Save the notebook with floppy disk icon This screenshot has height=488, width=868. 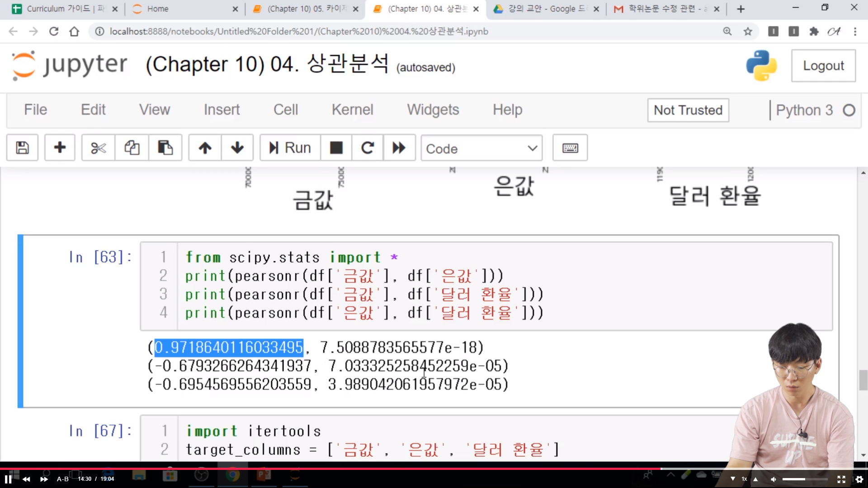[x=22, y=148]
